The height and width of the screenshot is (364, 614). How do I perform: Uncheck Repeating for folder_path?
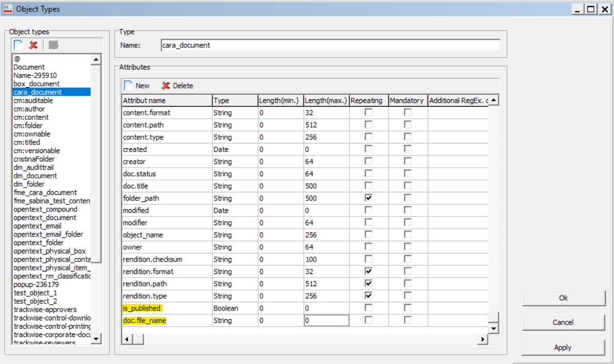coord(369,198)
